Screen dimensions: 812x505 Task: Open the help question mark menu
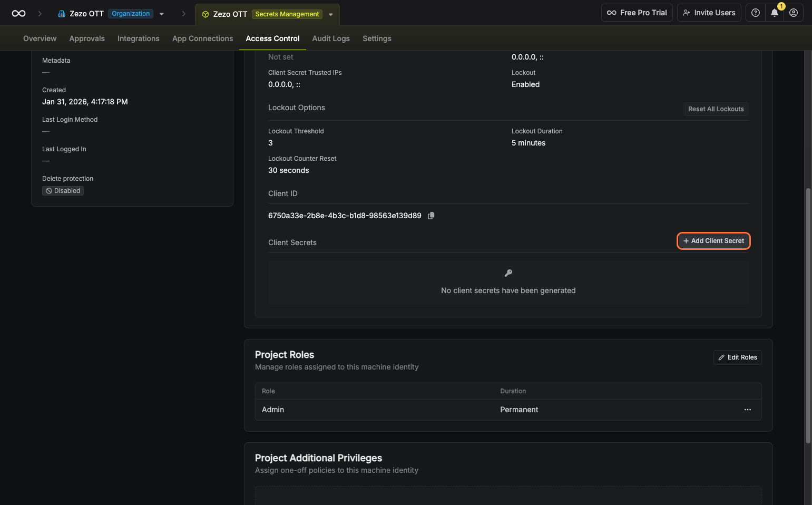[755, 13]
